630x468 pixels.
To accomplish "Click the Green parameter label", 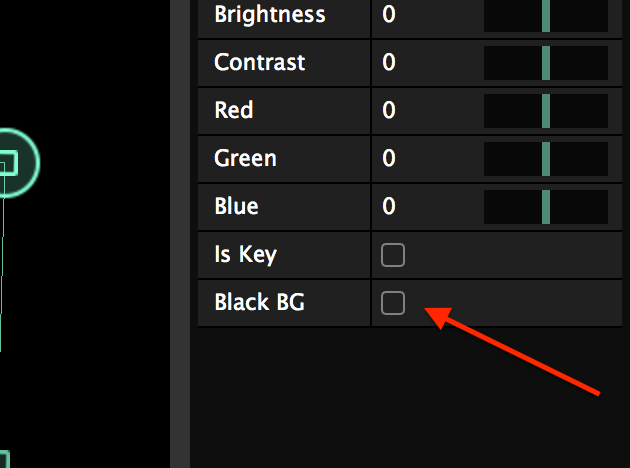I will (x=245, y=158).
